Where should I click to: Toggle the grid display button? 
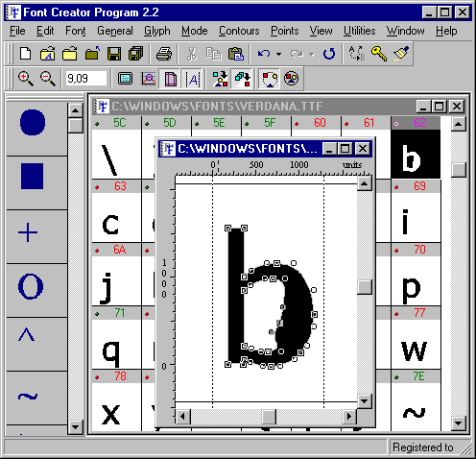point(125,79)
